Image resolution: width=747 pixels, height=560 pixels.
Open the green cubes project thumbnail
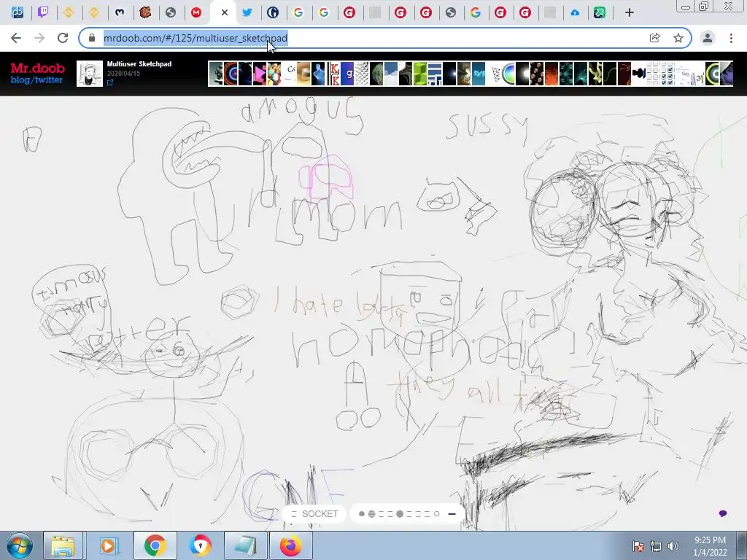pos(419,74)
